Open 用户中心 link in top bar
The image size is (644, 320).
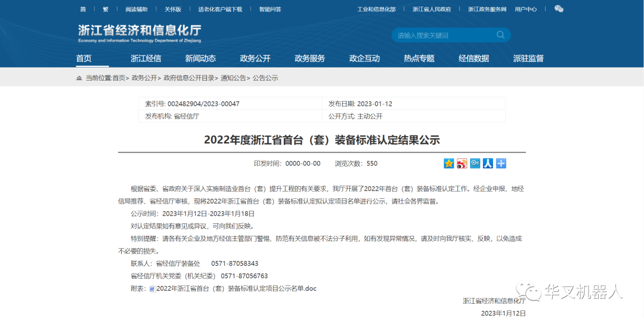(x=525, y=10)
